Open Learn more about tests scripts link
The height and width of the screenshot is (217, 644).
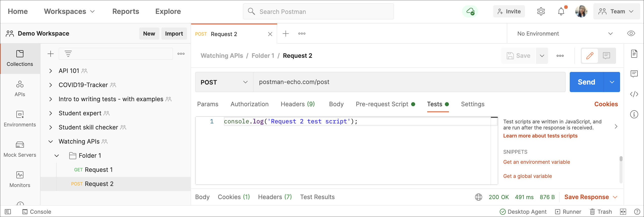(x=540, y=136)
